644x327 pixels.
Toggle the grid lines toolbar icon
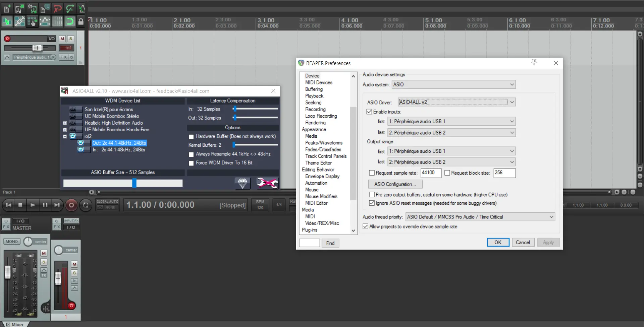57,21
